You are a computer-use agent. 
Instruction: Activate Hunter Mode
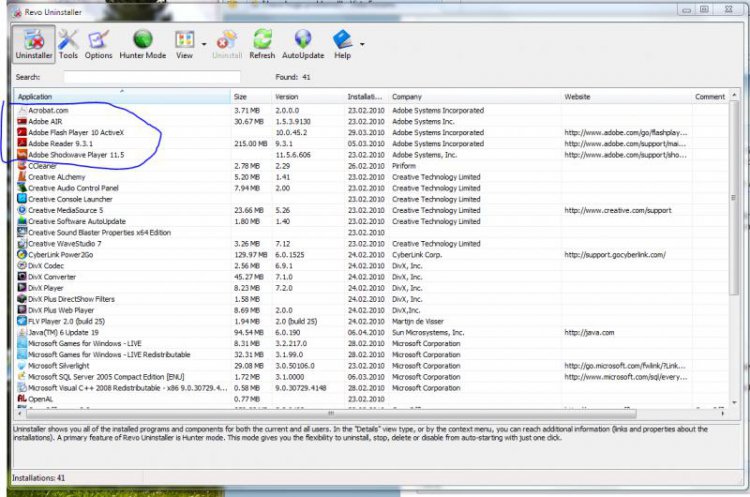point(143,44)
